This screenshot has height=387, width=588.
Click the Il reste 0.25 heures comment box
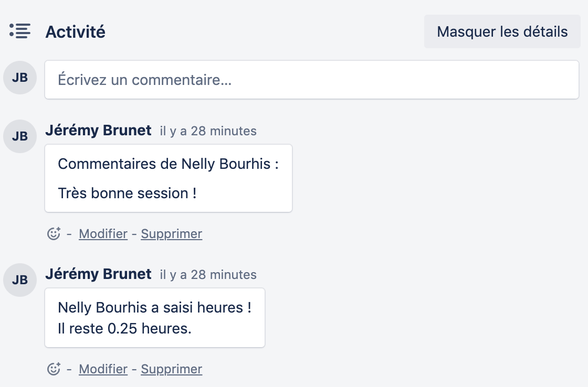coord(154,318)
